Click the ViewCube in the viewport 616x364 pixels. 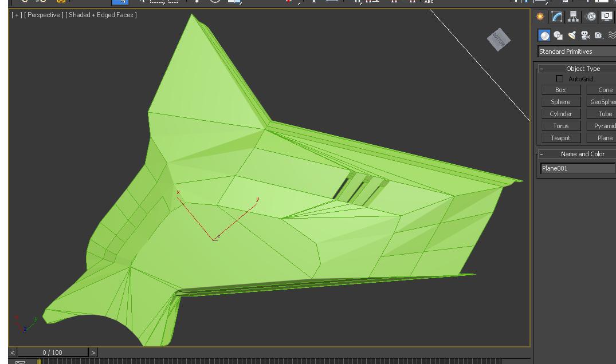tap(498, 39)
